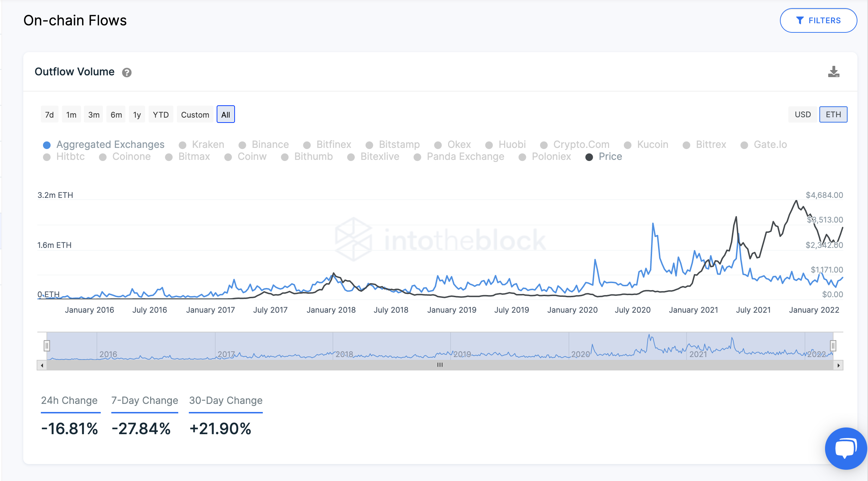
Task: Click the scrollbar right arrow
Action: (x=838, y=365)
